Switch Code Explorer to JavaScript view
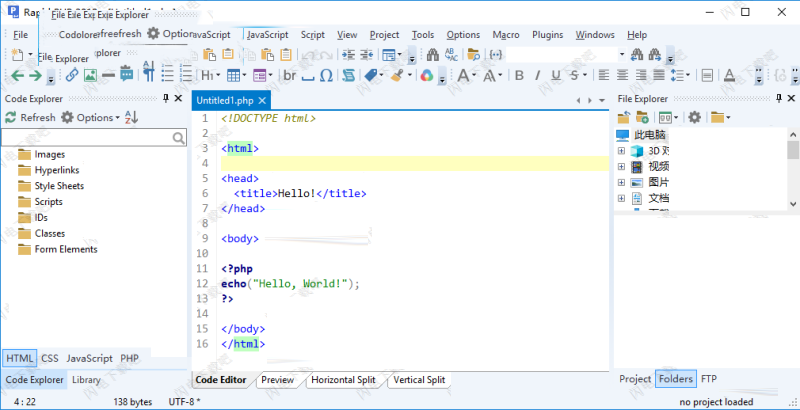The width and height of the screenshot is (800, 410). (x=89, y=358)
